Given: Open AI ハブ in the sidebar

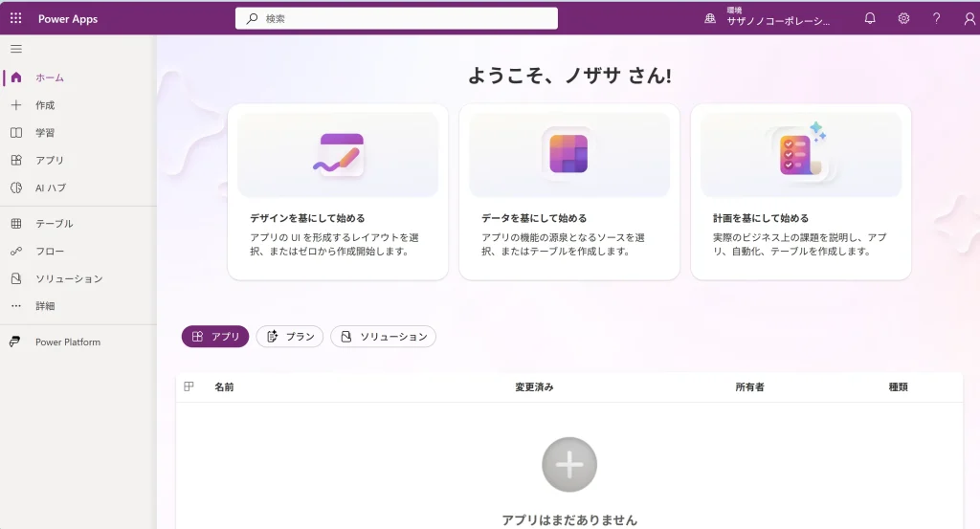Looking at the screenshot, I should click(50, 187).
